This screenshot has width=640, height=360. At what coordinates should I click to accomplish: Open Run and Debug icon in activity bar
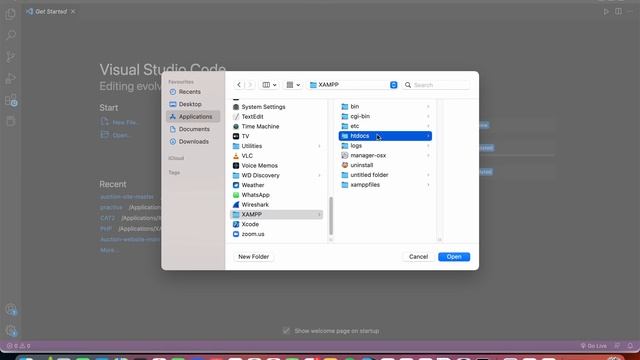(11, 78)
